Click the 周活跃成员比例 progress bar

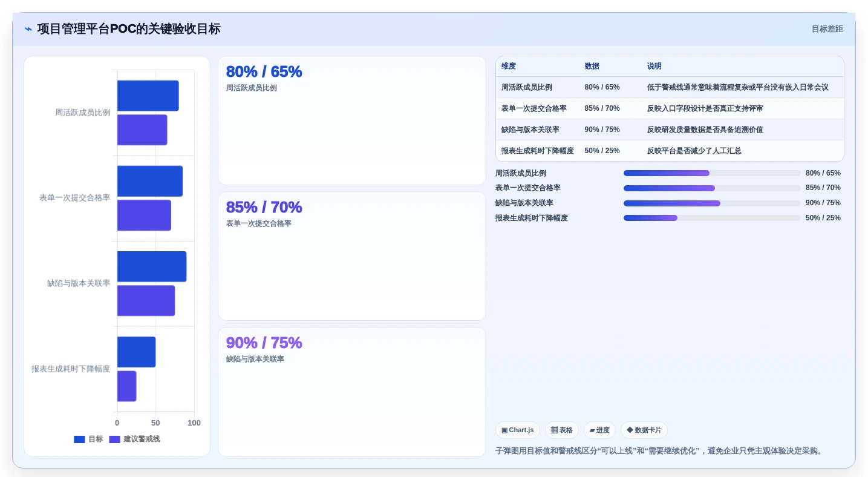coord(712,173)
